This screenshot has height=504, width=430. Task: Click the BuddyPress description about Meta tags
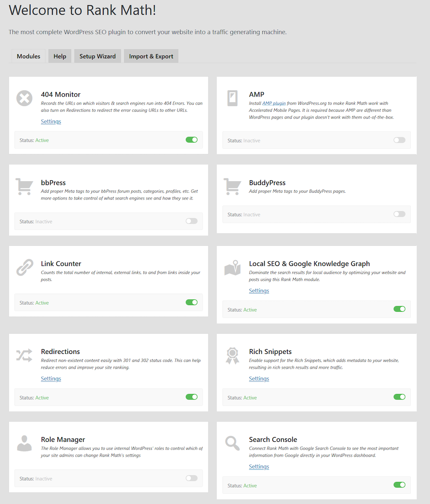coord(297,191)
